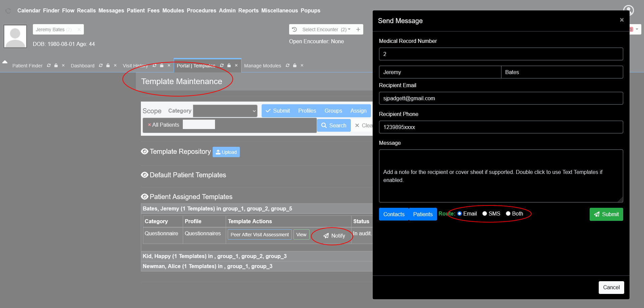Open the Reports menu
The image size is (644, 308).
tap(248, 10)
